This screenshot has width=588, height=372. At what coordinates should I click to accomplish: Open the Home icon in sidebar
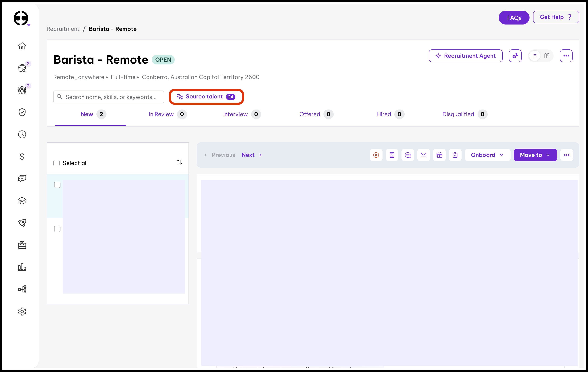tap(22, 46)
